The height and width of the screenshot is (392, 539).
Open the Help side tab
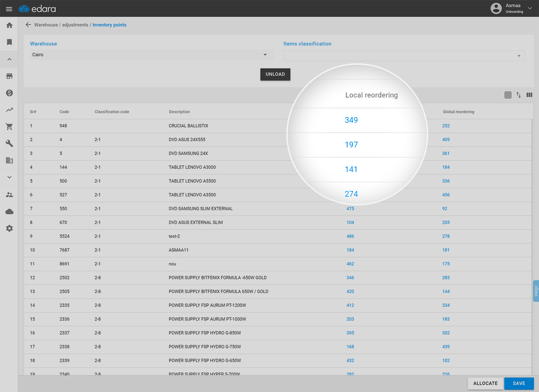pyautogui.click(x=536, y=291)
